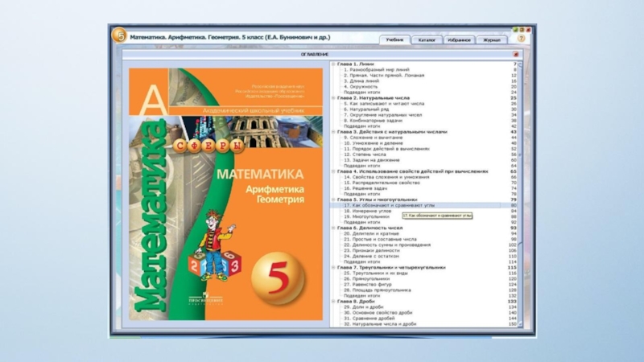This screenshot has width=644, height=362.
Task: Click the green window button in top corner
Action: [515, 30]
